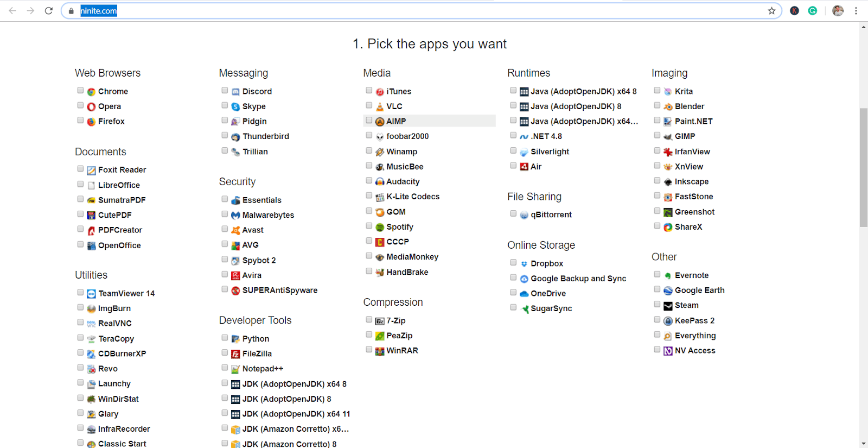Select the .NET 4.8 checkbox

[x=513, y=135]
